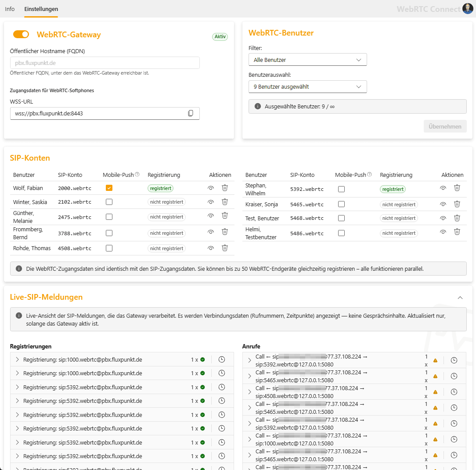Click the Aktiv status badge
476x470 pixels.
pos(220,36)
